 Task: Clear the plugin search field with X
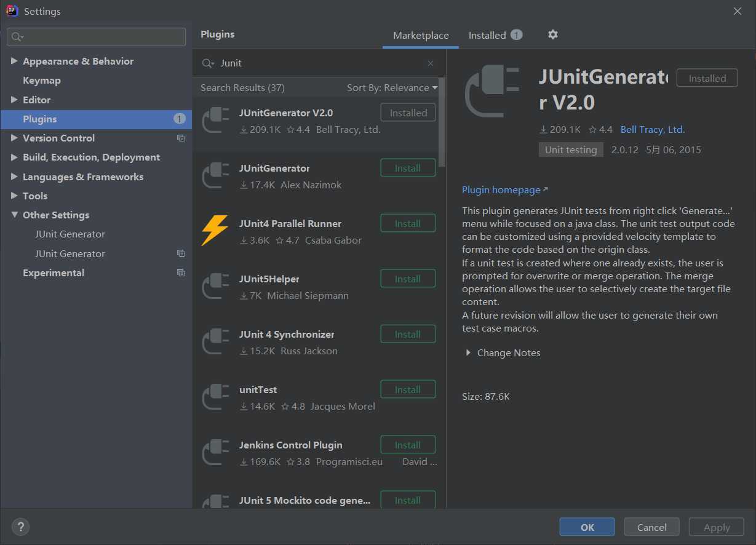[x=431, y=63]
